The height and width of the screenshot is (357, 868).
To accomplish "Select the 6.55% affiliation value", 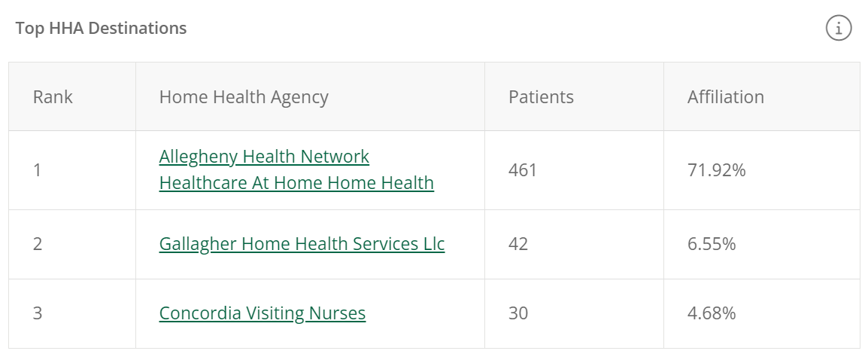I will tap(712, 244).
